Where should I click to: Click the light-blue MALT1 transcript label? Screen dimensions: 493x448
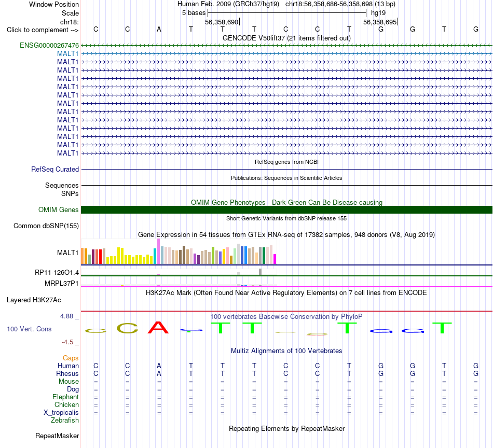pyautogui.click(x=67, y=53)
